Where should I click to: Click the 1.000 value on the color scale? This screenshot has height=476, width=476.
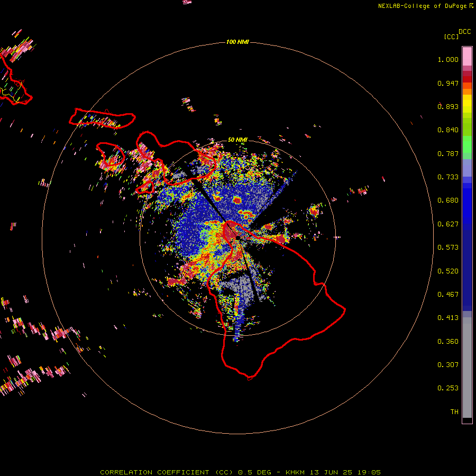[x=448, y=59]
